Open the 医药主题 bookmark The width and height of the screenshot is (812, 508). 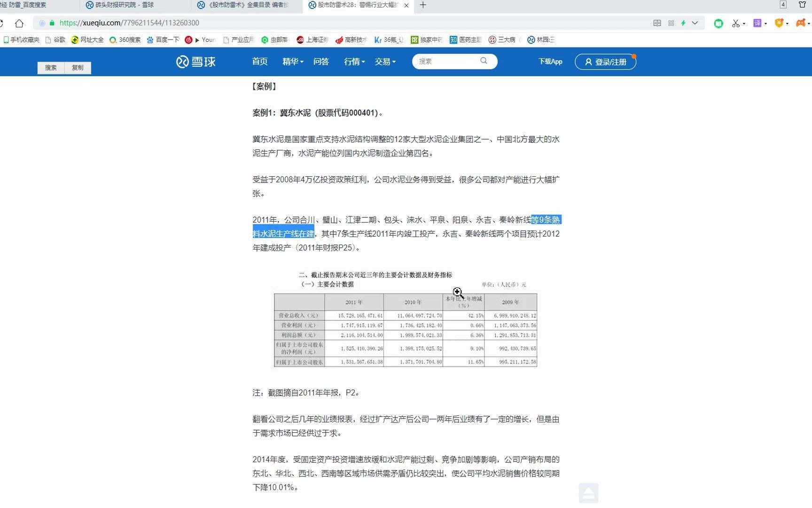[x=466, y=40]
